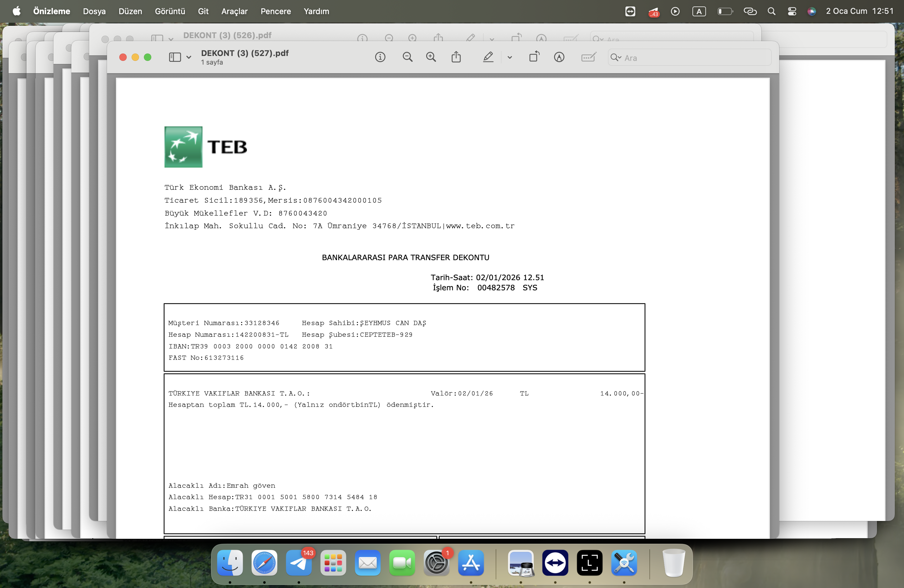Image resolution: width=904 pixels, height=588 pixels.
Task: Open App Store from the Dock
Action: tap(471, 562)
